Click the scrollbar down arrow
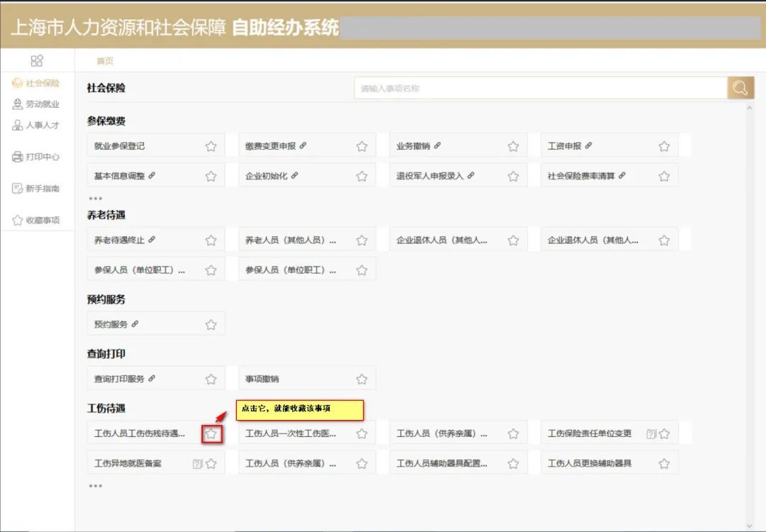 (750, 526)
